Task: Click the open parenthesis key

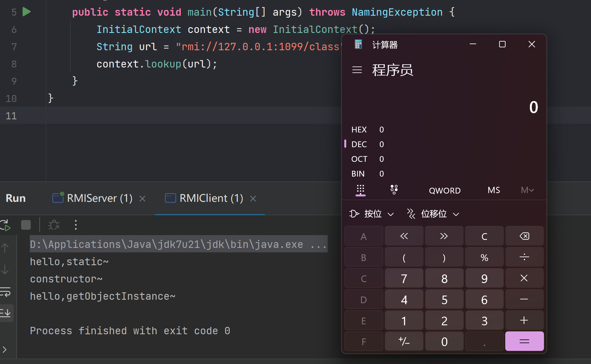Action: pyautogui.click(x=404, y=257)
